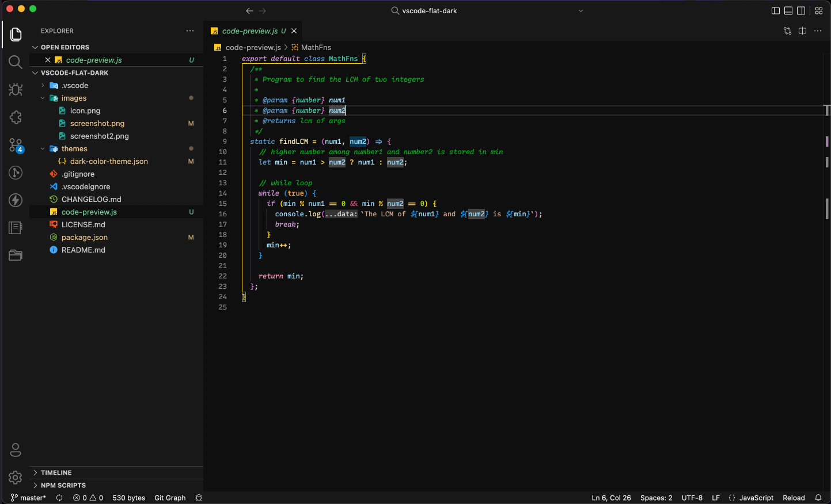Open screenshot2.png in the explorer

[x=116, y=136]
